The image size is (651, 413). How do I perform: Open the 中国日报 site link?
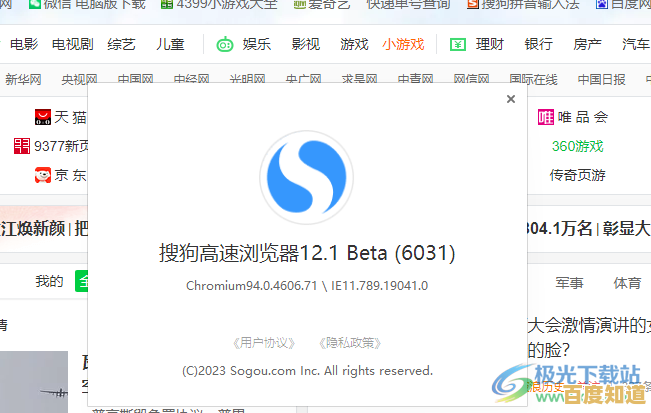(x=602, y=79)
